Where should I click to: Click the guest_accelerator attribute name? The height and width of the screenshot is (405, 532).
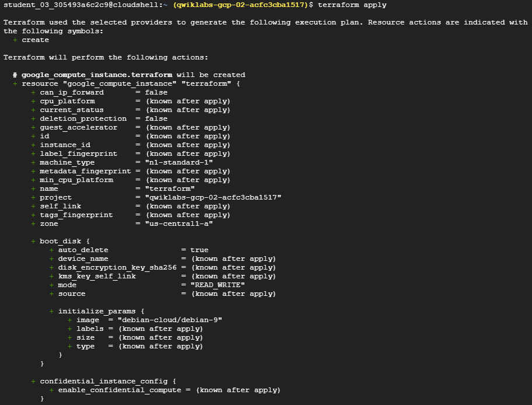78,128
